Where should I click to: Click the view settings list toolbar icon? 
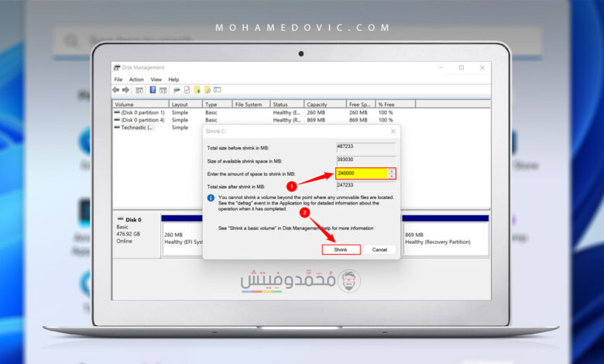(218, 90)
